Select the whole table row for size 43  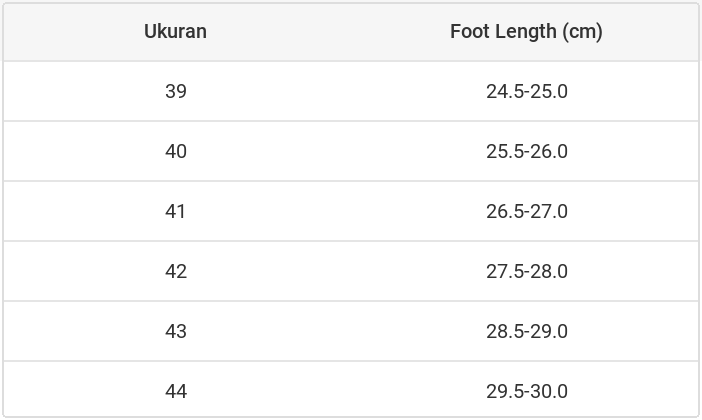pos(350,331)
